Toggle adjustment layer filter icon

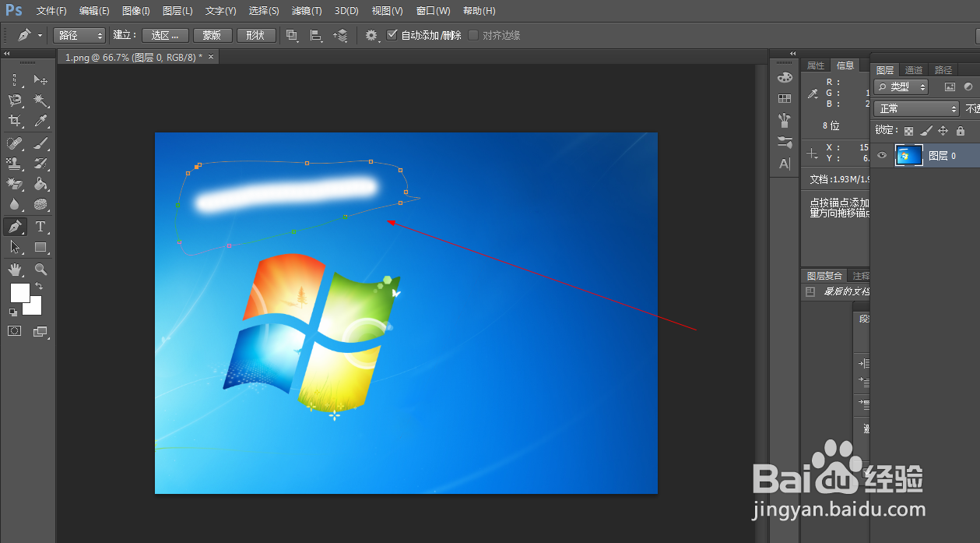click(968, 87)
